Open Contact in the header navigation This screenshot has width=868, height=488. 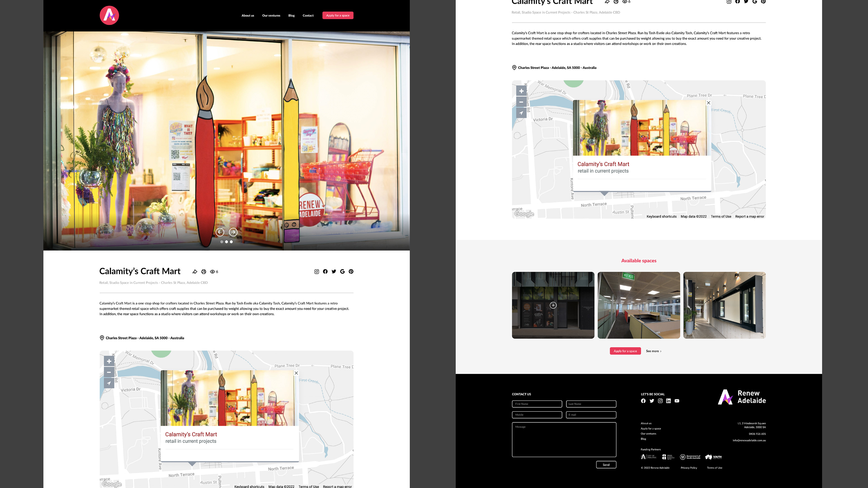(x=308, y=16)
